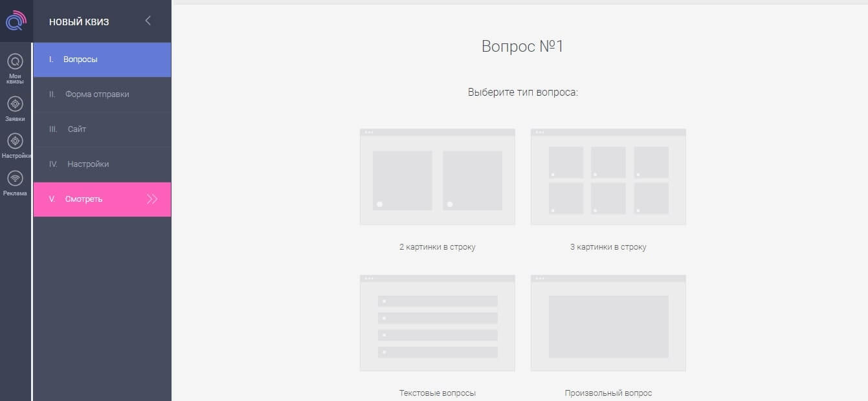This screenshot has width=868, height=401.
Task: Go to III. Сайт step
Action: coord(102,129)
